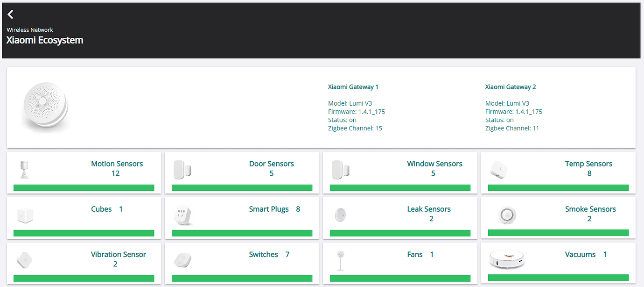Click the Vibration Sensor label

tap(118, 254)
